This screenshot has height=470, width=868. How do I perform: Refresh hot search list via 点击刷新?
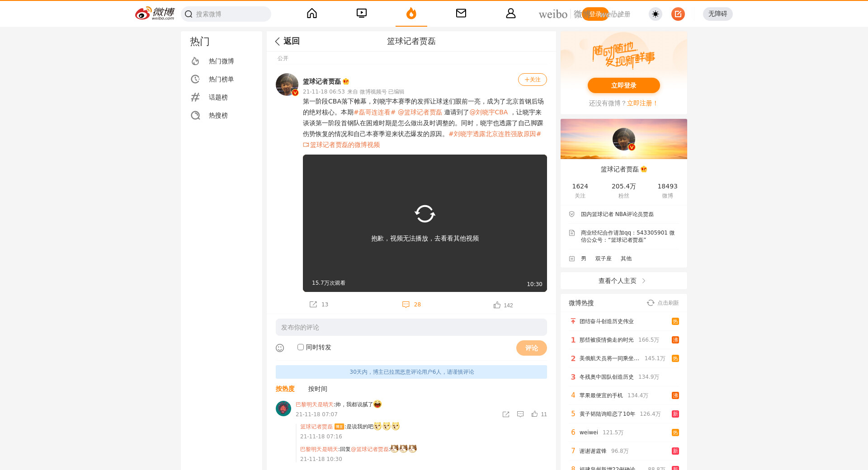click(x=663, y=303)
